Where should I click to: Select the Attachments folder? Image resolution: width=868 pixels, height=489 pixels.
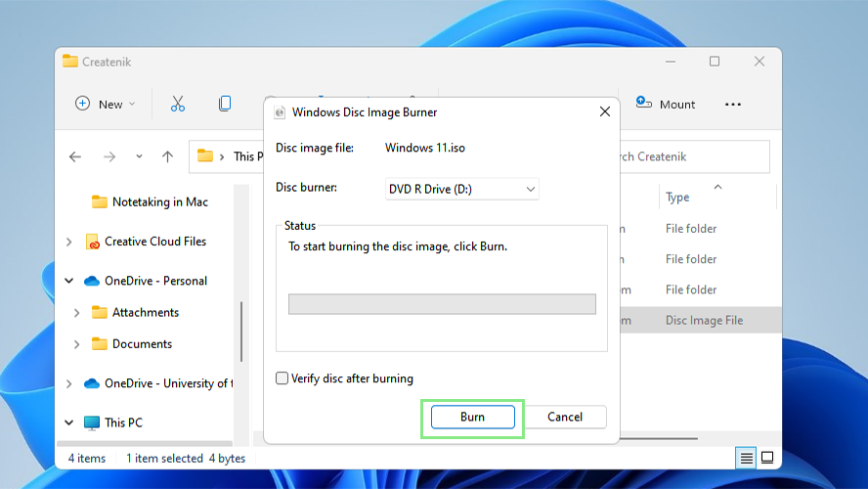tap(136, 312)
